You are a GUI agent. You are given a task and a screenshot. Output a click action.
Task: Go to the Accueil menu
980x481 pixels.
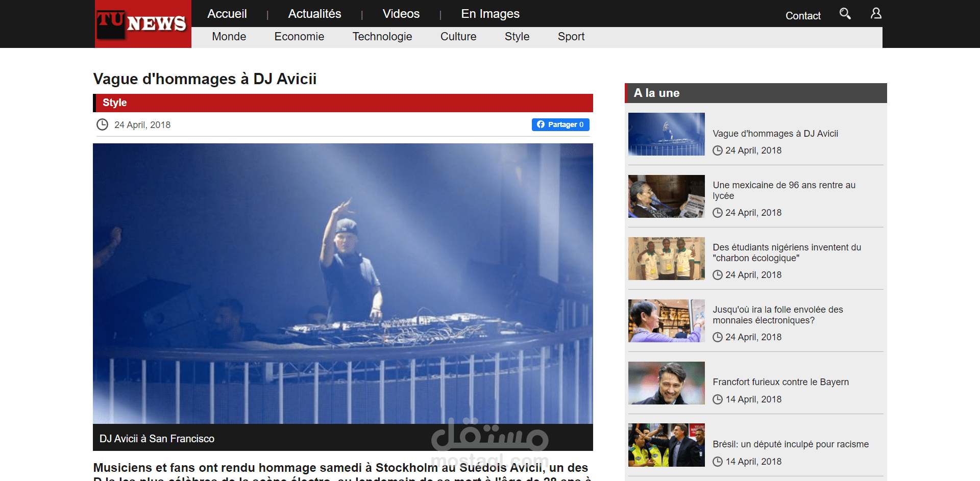click(x=227, y=14)
